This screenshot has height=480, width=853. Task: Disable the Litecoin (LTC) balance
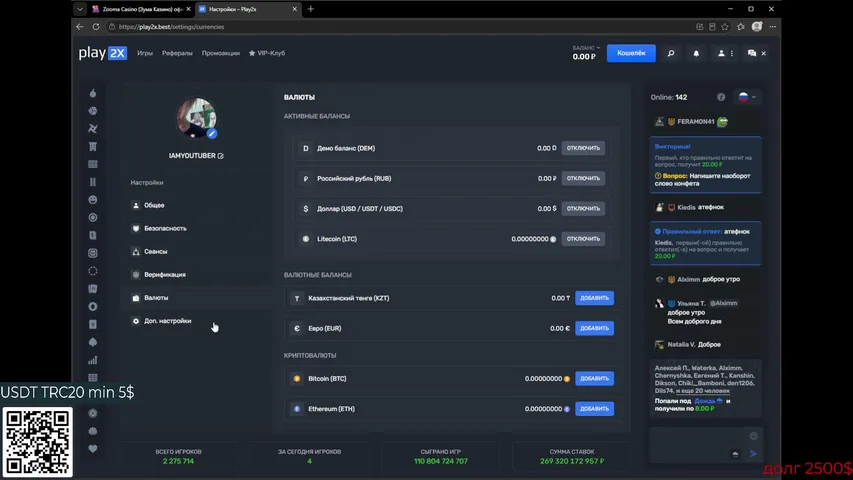coord(583,239)
